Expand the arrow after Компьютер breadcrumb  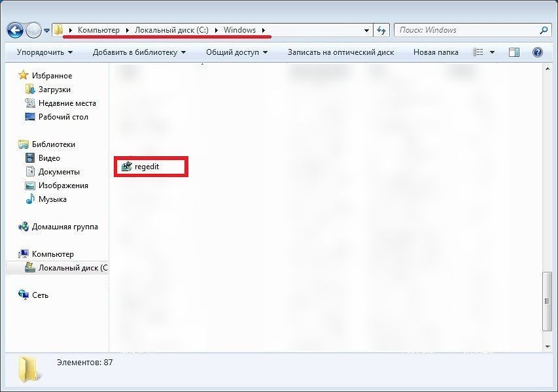(127, 30)
